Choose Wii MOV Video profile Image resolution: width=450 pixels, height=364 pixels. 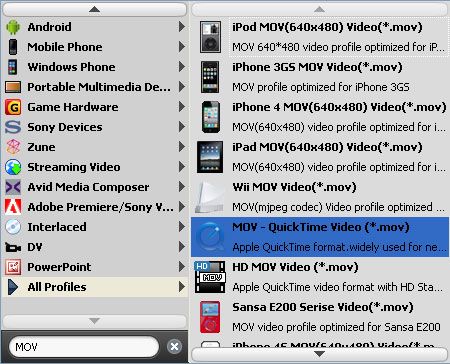coord(320,197)
